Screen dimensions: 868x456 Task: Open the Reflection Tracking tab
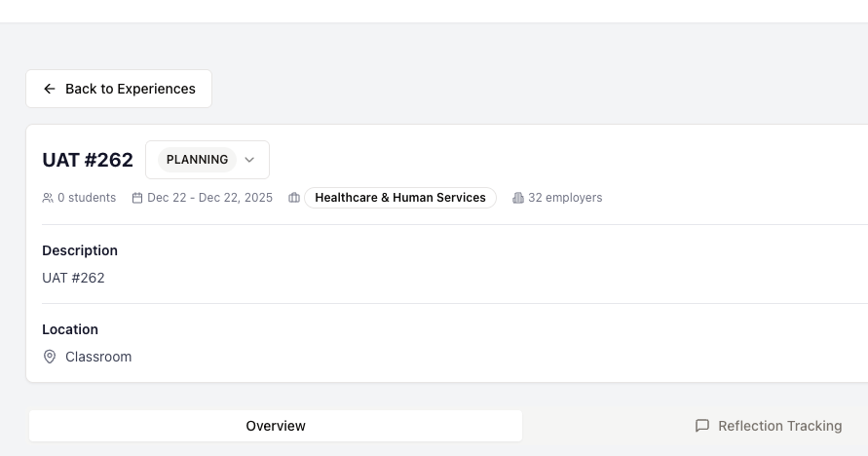[779, 426]
